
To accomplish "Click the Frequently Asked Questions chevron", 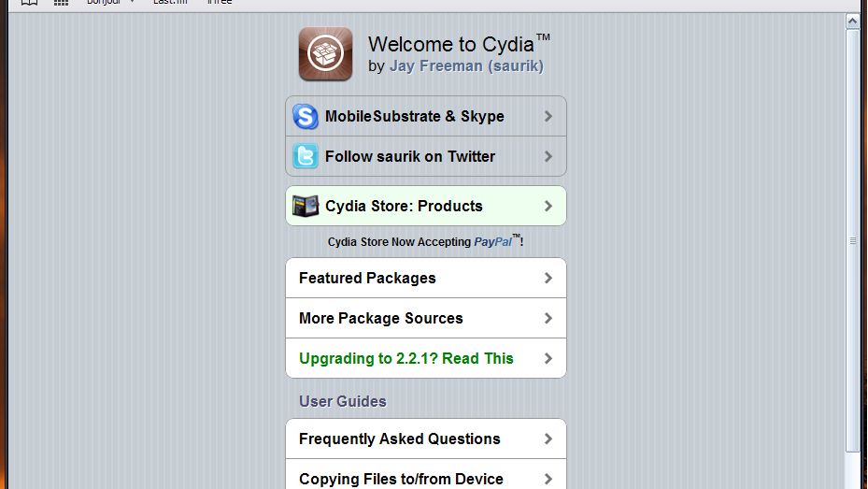I will click(548, 439).
